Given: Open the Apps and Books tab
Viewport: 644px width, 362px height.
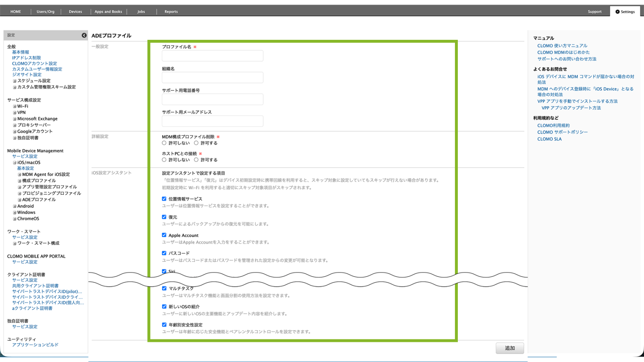Looking at the screenshot, I should [108, 12].
